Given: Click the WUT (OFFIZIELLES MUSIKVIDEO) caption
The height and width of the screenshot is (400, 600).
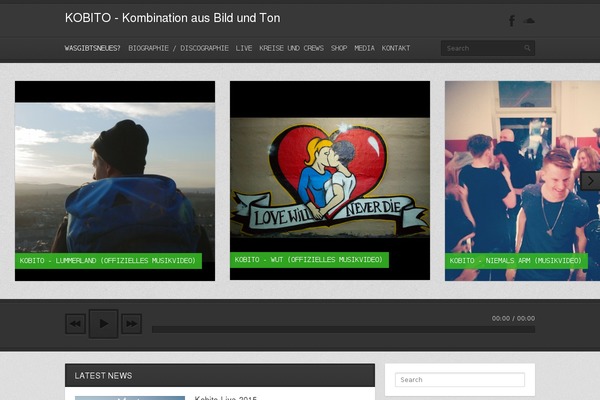Looking at the screenshot, I should 309,260.
